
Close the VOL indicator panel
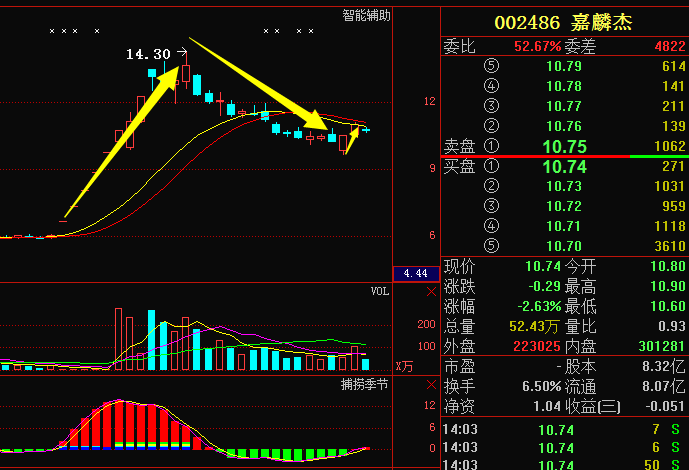pyautogui.click(x=431, y=292)
